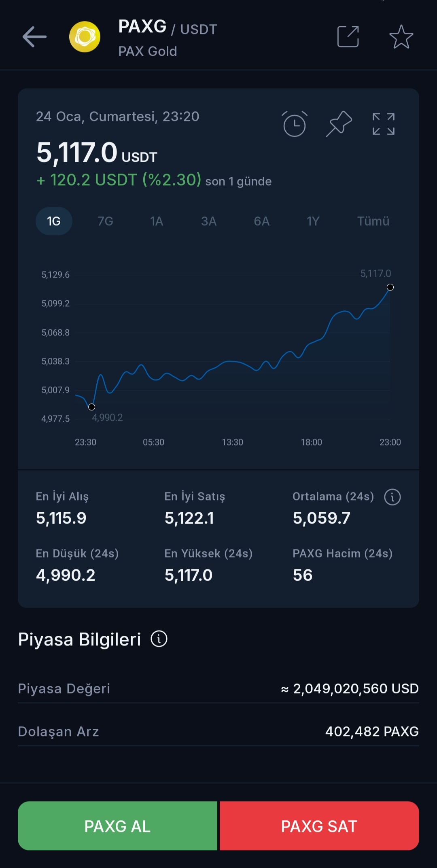Tap the PAX Gold coin logo

(85, 37)
